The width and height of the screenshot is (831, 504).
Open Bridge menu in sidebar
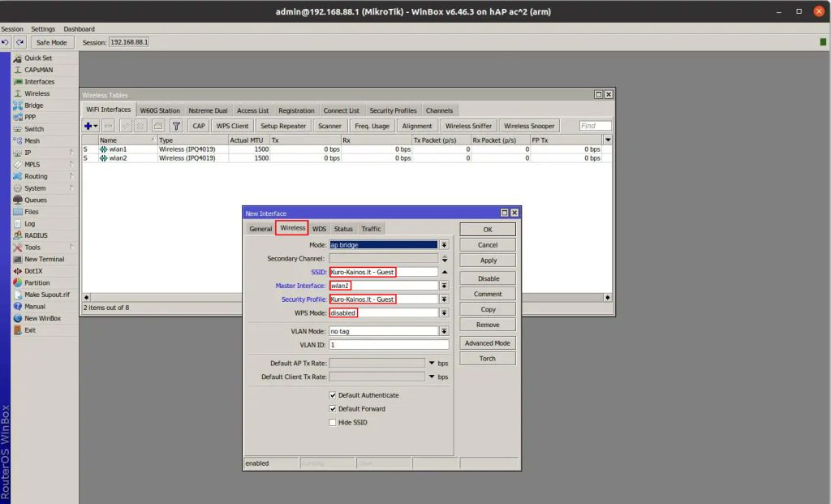coord(33,105)
